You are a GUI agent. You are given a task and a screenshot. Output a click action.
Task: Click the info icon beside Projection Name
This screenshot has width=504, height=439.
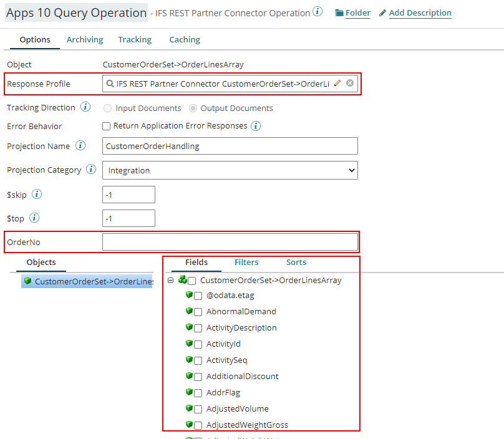point(81,147)
